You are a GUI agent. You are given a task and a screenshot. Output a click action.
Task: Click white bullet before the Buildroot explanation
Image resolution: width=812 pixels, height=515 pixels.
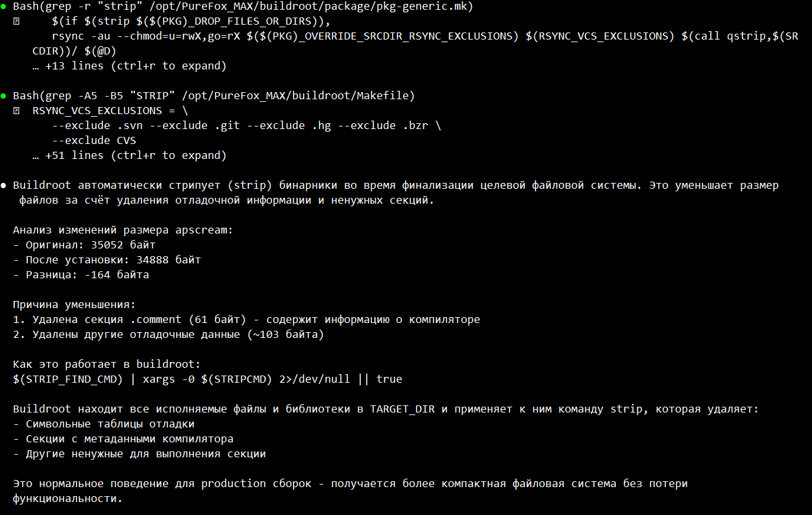coord(3,186)
